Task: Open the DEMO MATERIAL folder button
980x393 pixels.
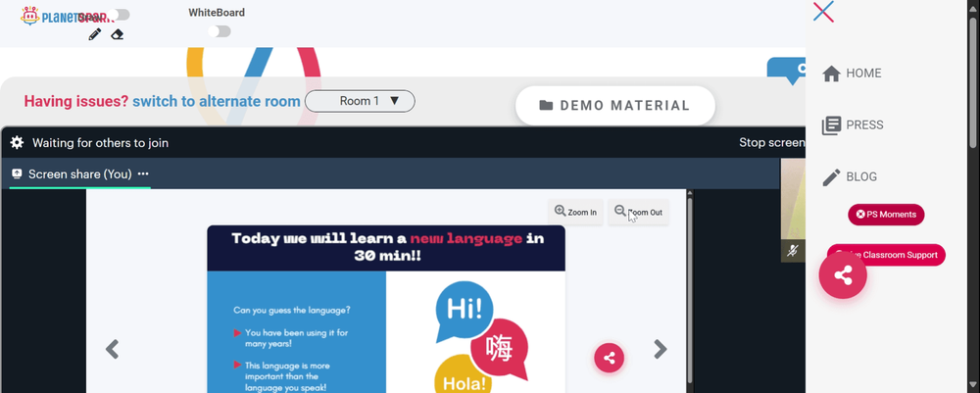Action: [x=615, y=106]
